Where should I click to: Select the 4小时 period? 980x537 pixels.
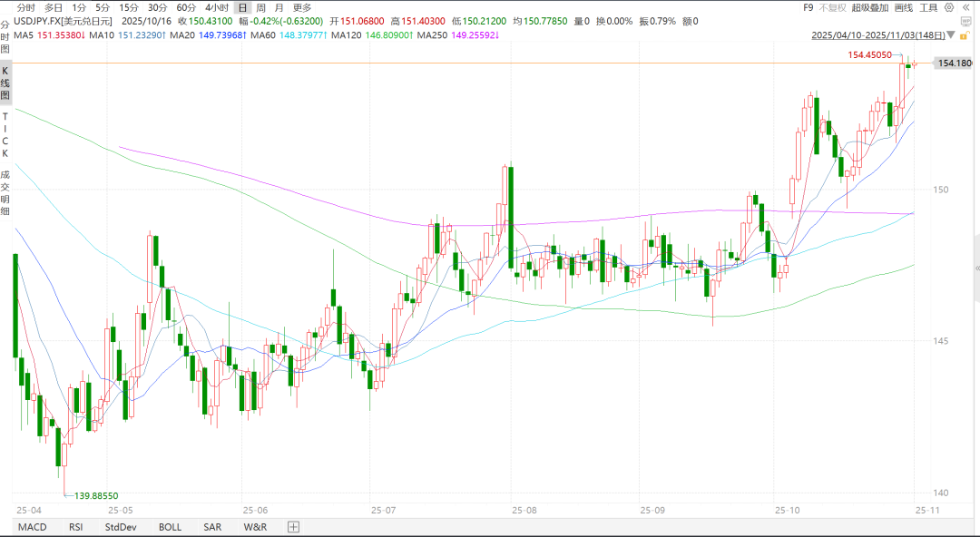(x=217, y=7)
